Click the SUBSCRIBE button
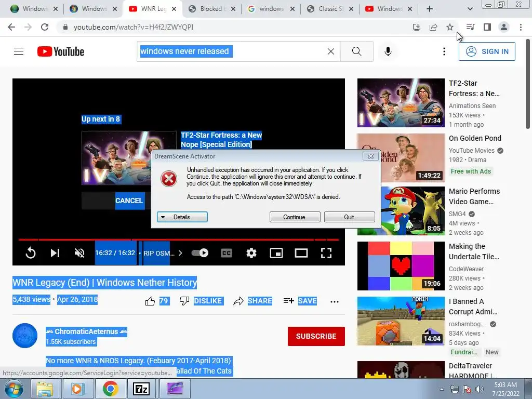 click(x=316, y=336)
